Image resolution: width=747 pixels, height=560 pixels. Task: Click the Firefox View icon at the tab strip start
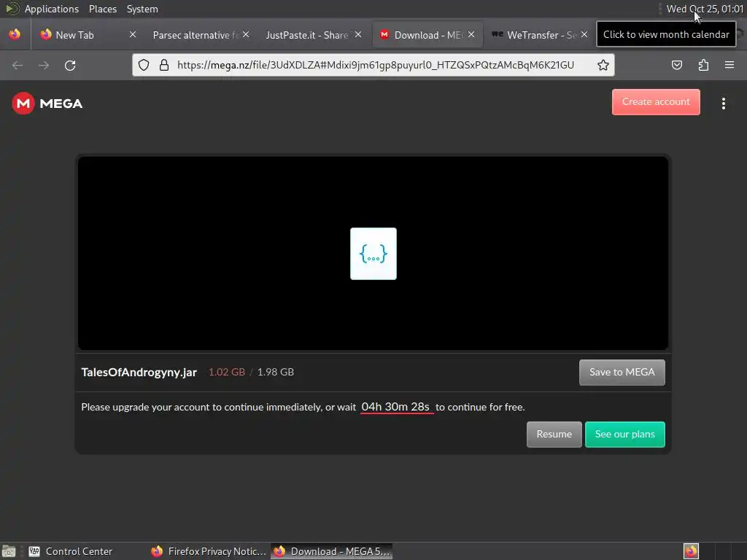15,34
